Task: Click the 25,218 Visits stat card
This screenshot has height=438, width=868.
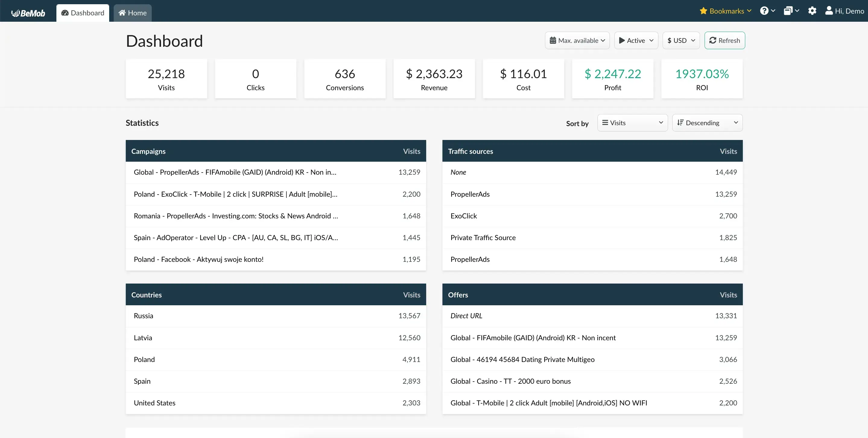Action: click(166, 79)
